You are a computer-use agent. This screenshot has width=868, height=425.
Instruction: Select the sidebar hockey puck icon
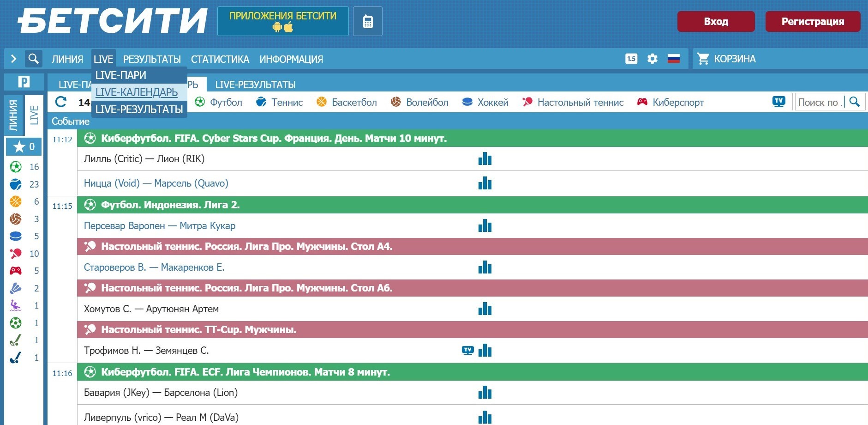(x=16, y=236)
